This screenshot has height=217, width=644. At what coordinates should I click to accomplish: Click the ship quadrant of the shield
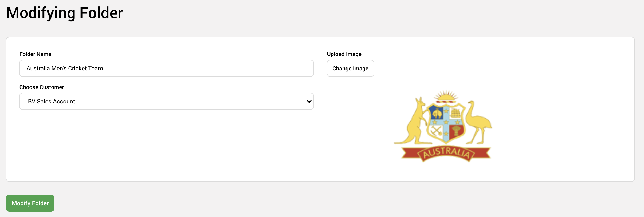coord(456,113)
